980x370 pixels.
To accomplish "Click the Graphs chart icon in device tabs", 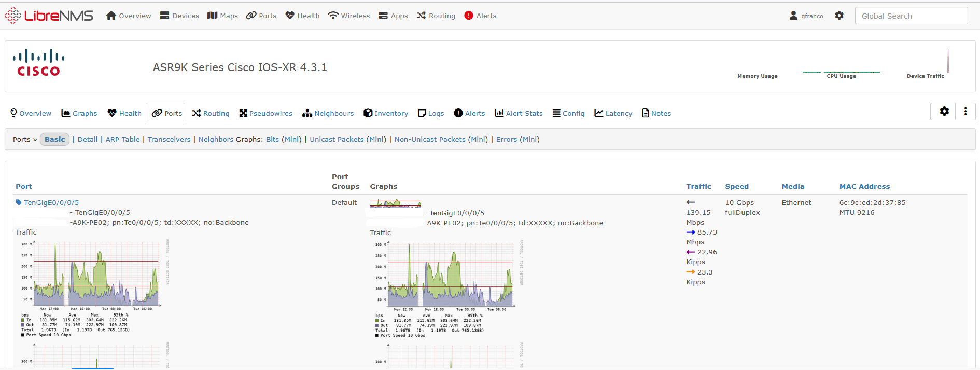I will [66, 113].
